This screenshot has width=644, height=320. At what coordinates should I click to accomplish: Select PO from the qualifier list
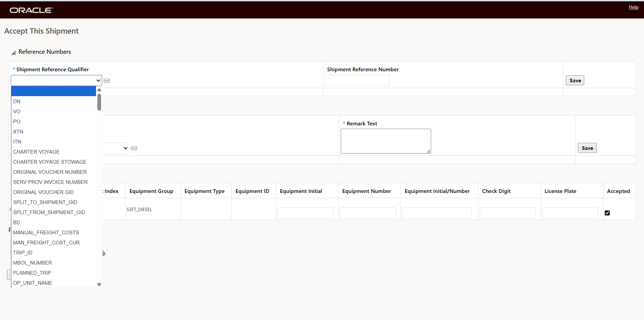tap(16, 121)
